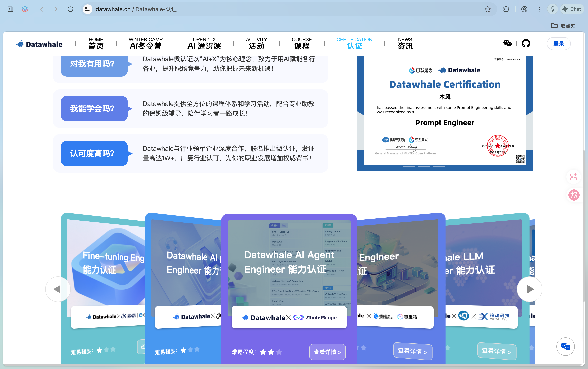The width and height of the screenshot is (588, 369).
Task: Open the GitHub icon link
Action: [526, 43]
